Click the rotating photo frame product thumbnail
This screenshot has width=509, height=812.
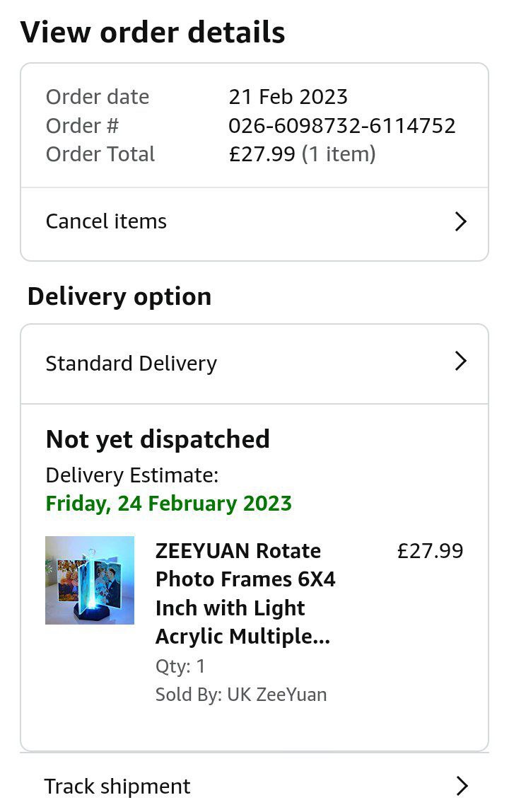pos(90,580)
